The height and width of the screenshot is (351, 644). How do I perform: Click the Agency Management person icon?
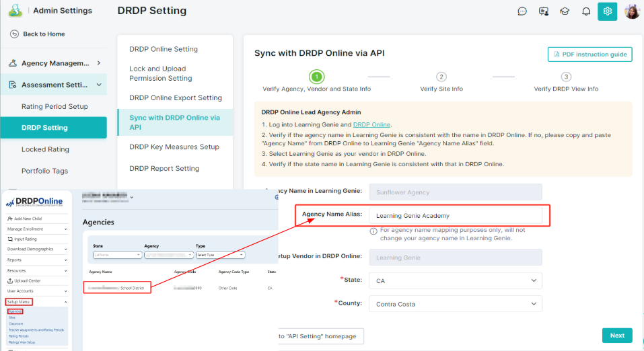pos(13,63)
